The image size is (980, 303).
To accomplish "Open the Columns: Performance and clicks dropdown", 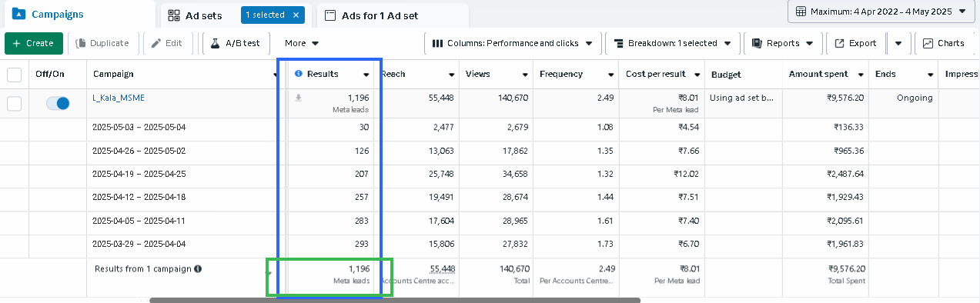I will click(x=512, y=43).
